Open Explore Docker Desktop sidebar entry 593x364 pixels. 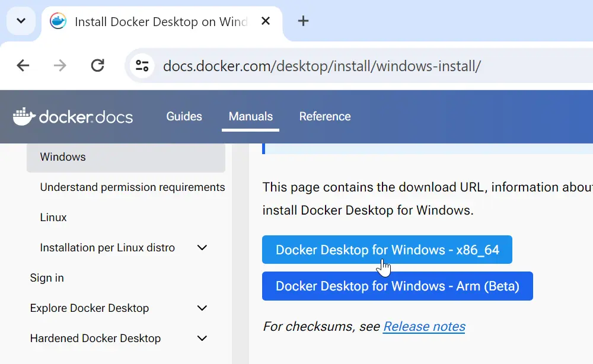[x=90, y=308]
